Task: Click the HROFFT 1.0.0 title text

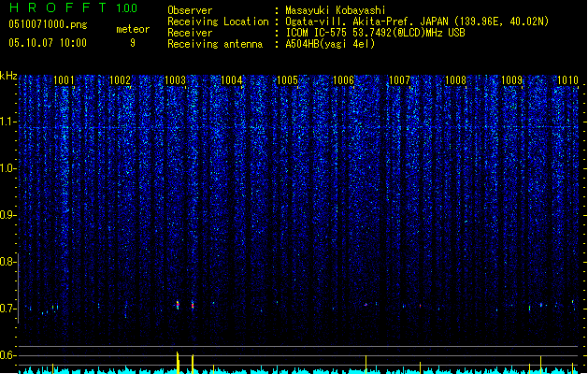Action: [x=73, y=7]
